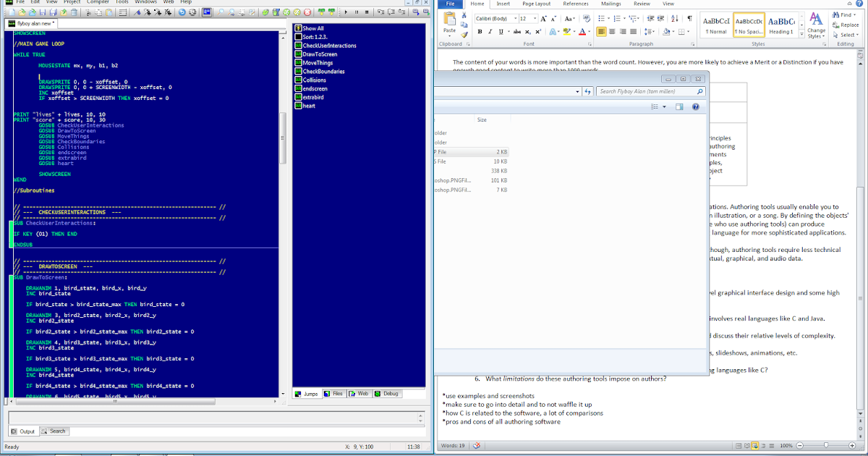This screenshot has width=868, height=456.
Task: Expand the Explorer view options dropdown arrow
Action: (x=664, y=107)
